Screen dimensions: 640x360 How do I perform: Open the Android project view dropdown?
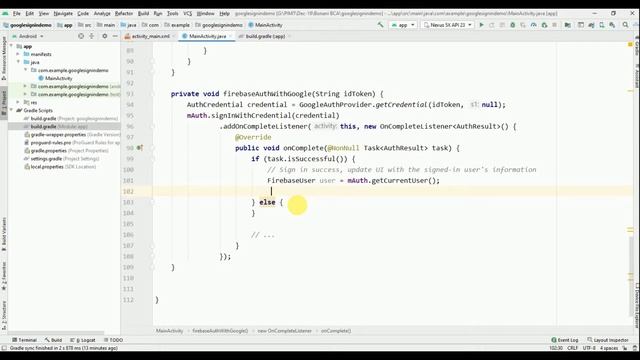coord(28,36)
